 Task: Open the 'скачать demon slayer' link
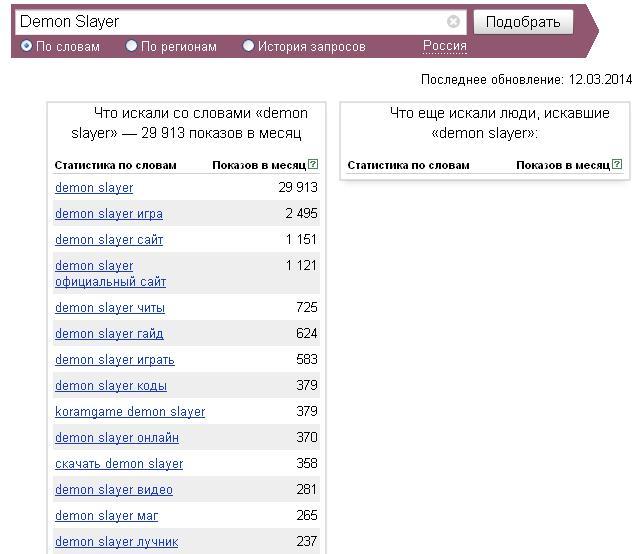click(119, 464)
